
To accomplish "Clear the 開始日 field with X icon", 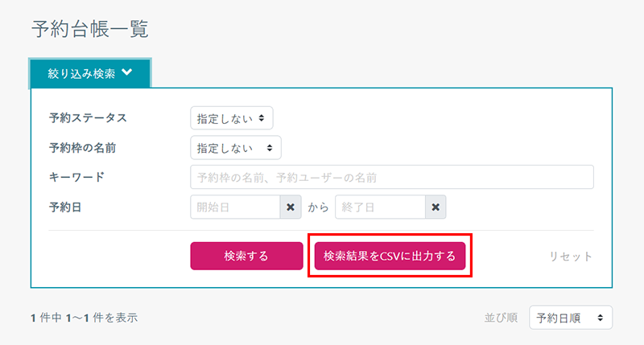I will (291, 207).
